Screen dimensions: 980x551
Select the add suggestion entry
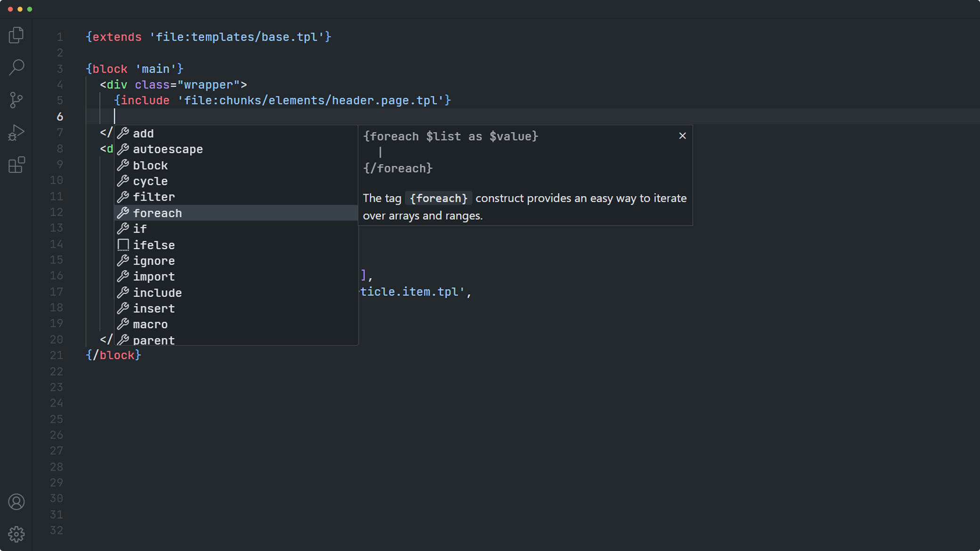click(x=143, y=134)
